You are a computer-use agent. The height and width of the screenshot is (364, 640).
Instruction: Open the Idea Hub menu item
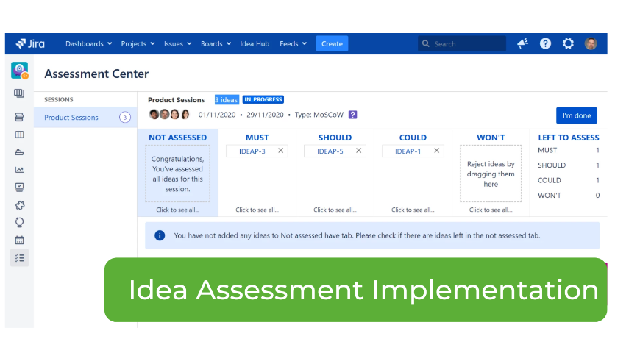coord(255,43)
